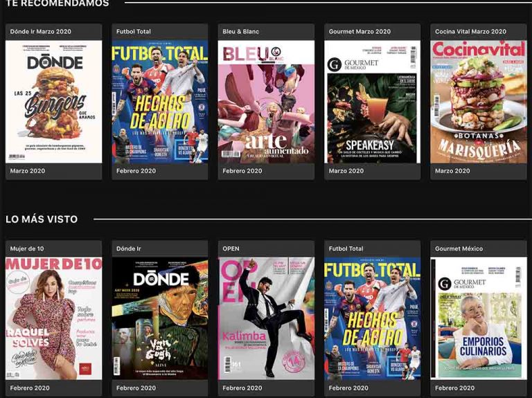The height and width of the screenshot is (398, 532).
Task: Click the 'TE RECOMENDAMOS' section heading
Action: (x=57, y=3)
